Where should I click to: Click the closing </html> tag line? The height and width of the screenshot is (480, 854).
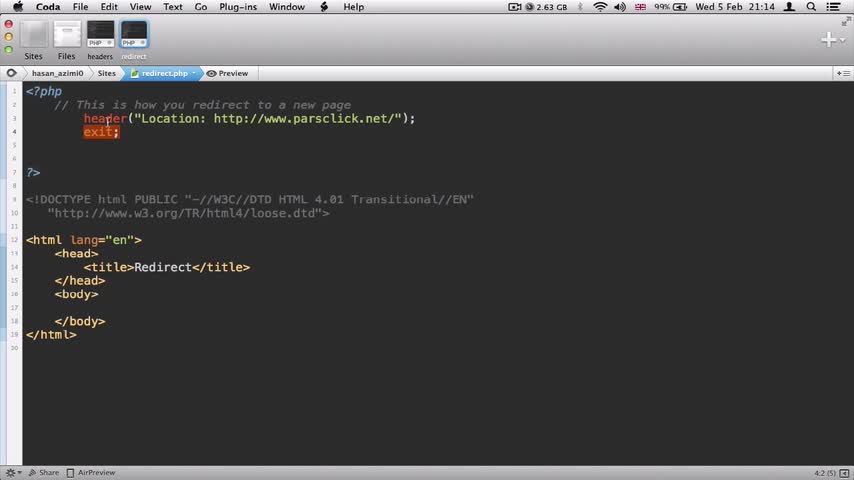(51, 335)
